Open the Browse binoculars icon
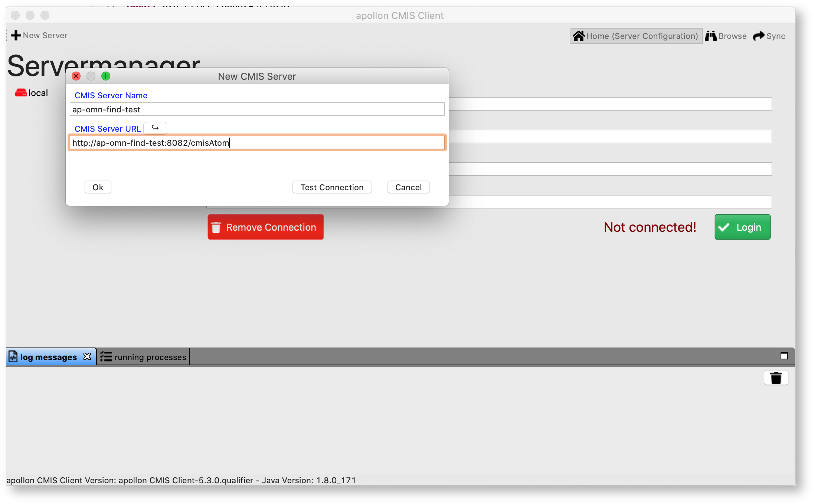814x504 pixels. [710, 36]
